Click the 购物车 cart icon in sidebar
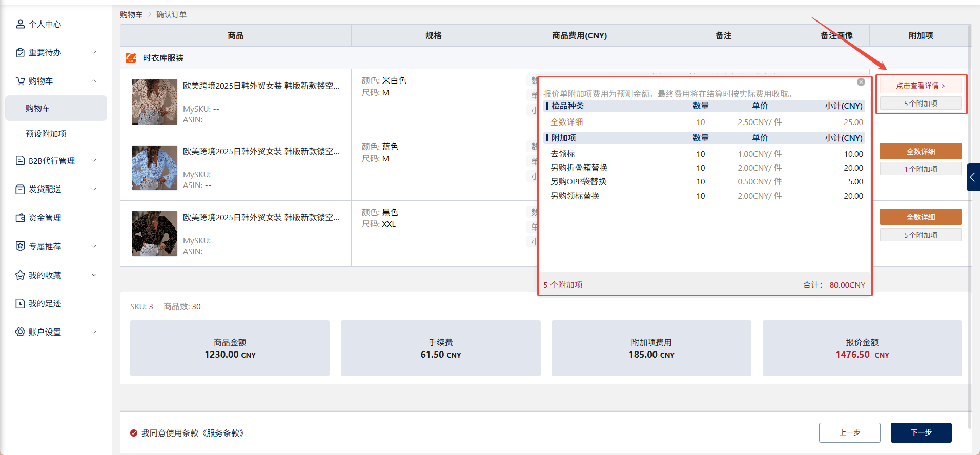 (x=20, y=81)
